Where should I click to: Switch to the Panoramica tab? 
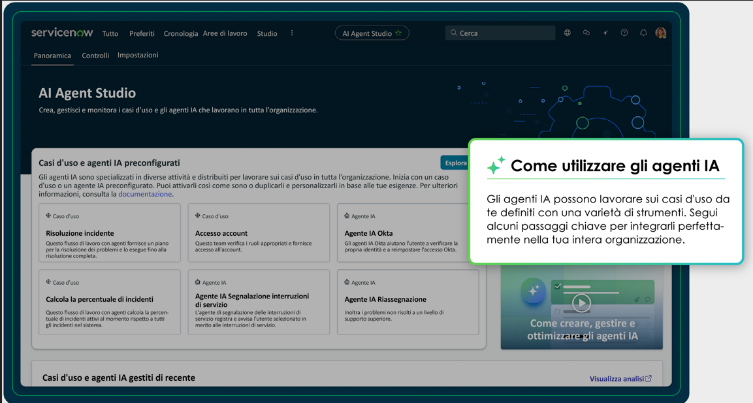[52, 56]
